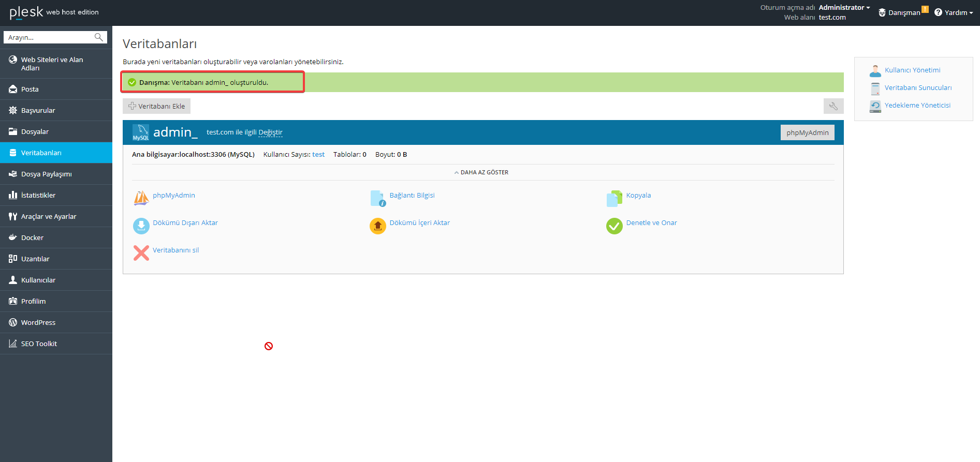Click the Başvurular gear icon
The image size is (980, 462).
pyautogui.click(x=13, y=110)
